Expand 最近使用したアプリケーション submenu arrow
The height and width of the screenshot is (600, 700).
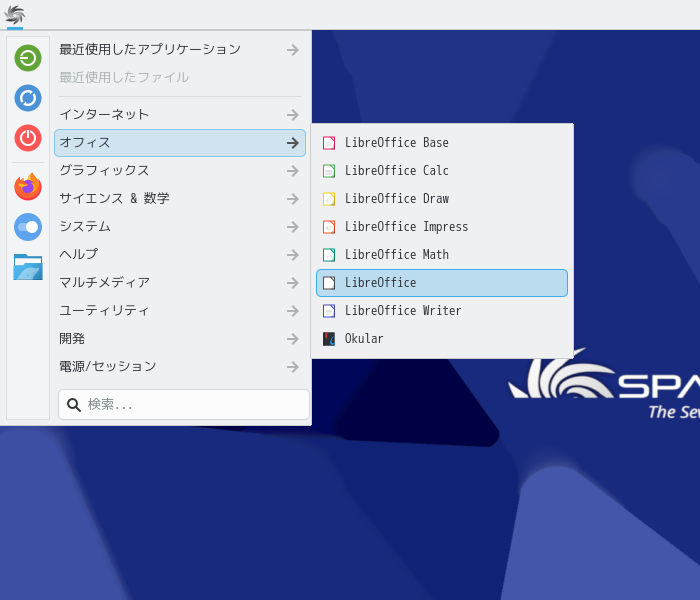(x=293, y=50)
